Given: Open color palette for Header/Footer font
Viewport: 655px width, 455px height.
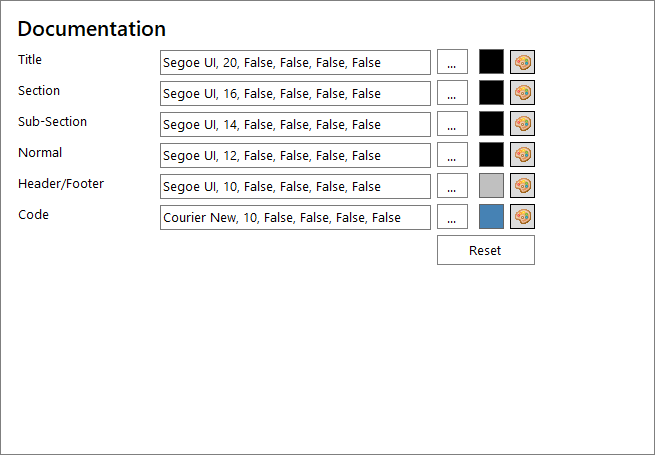Looking at the screenshot, I should [x=522, y=186].
